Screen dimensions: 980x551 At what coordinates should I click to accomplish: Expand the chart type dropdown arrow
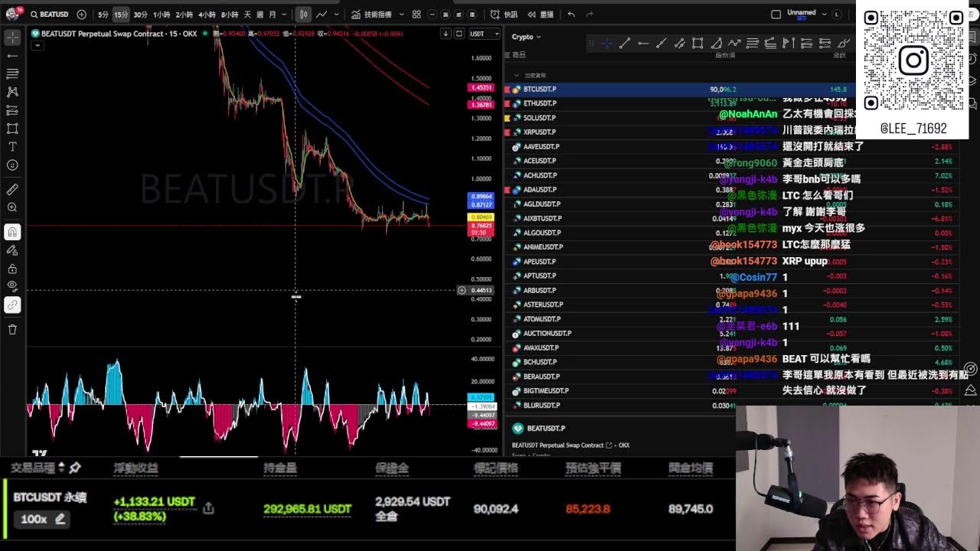click(x=336, y=15)
